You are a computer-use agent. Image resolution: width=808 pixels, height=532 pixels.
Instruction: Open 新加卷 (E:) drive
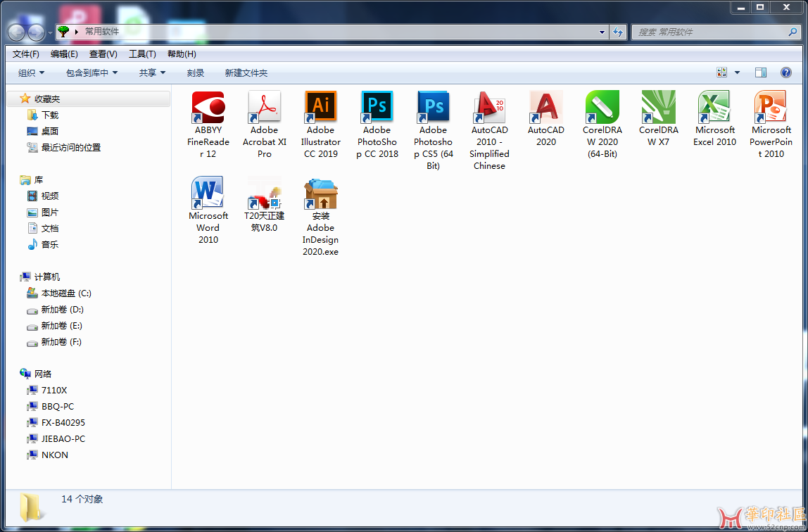click(x=62, y=326)
